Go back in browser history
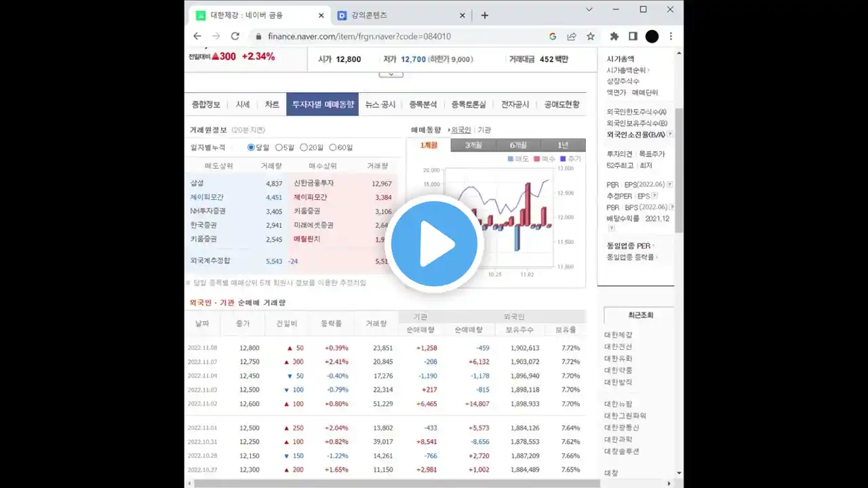Viewport: 868px width, 488px height. 197,36
